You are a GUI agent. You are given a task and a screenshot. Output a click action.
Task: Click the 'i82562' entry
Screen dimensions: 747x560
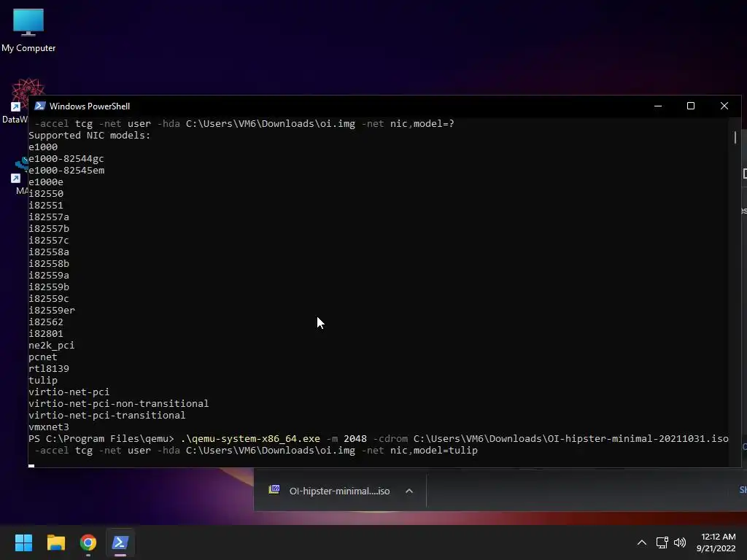46,322
